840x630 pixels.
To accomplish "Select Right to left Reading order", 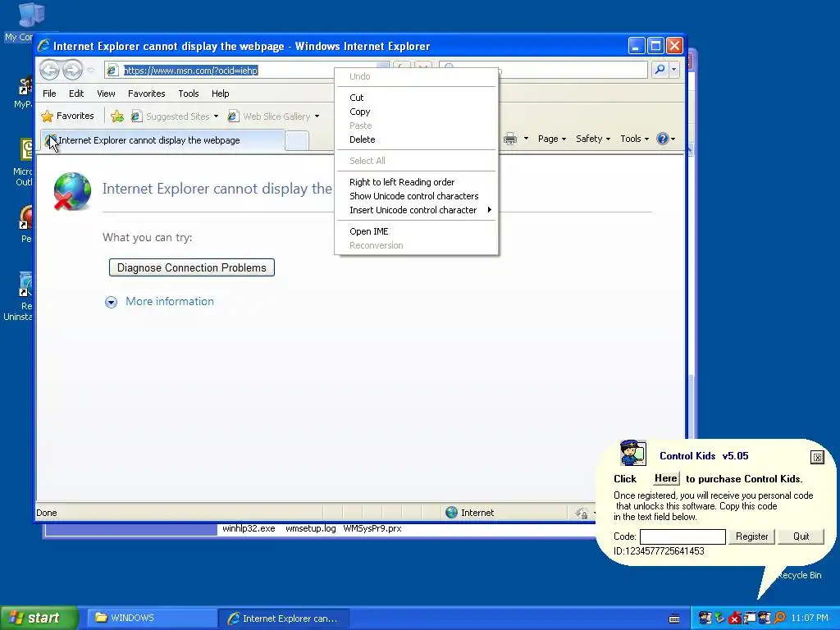I will click(x=416, y=182).
